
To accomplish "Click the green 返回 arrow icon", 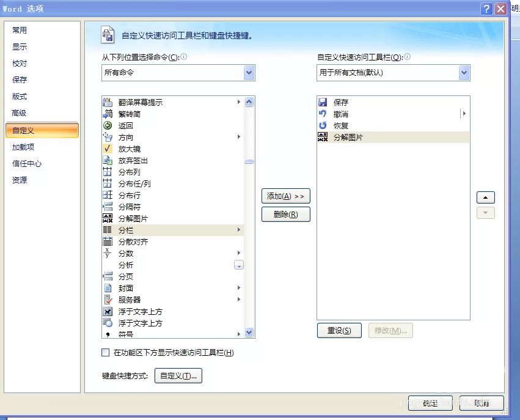I will pos(108,125).
